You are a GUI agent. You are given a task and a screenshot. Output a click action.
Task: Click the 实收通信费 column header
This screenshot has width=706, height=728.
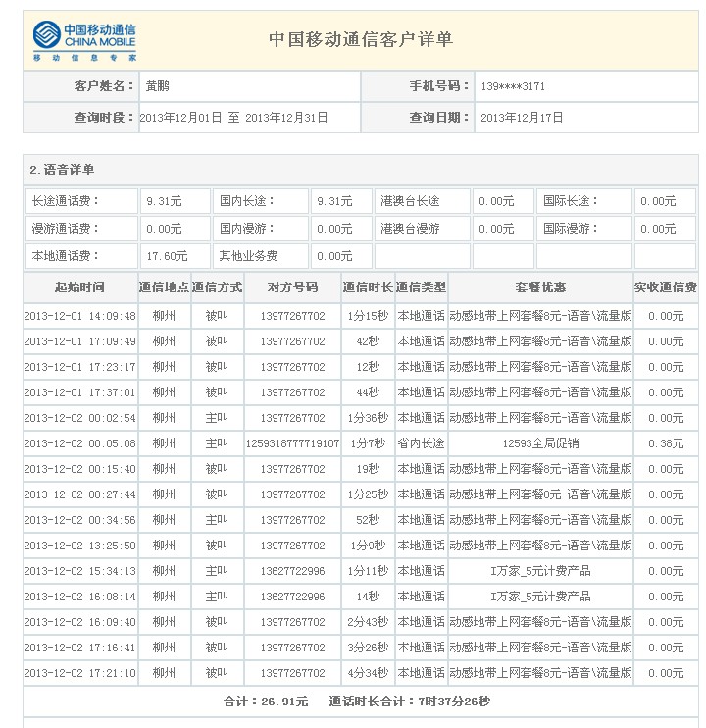coord(666,287)
